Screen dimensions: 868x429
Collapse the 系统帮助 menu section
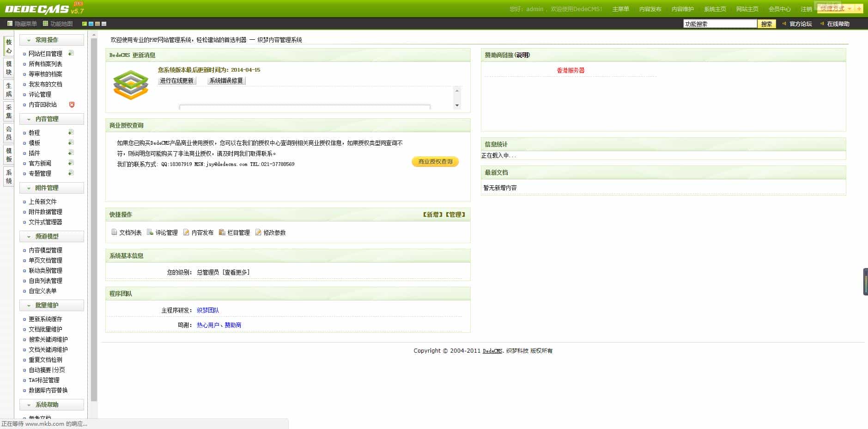pyautogui.click(x=52, y=405)
